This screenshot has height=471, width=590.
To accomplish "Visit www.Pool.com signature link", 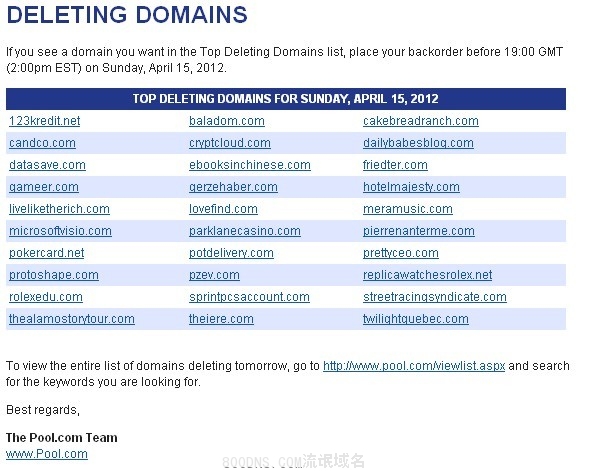I will pos(47,454).
